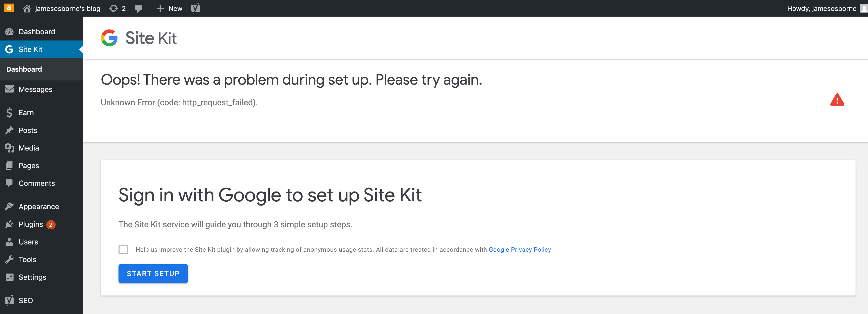The width and height of the screenshot is (868, 314).
Task: Open the Yoast icon in the admin bar
Action: click(195, 8)
